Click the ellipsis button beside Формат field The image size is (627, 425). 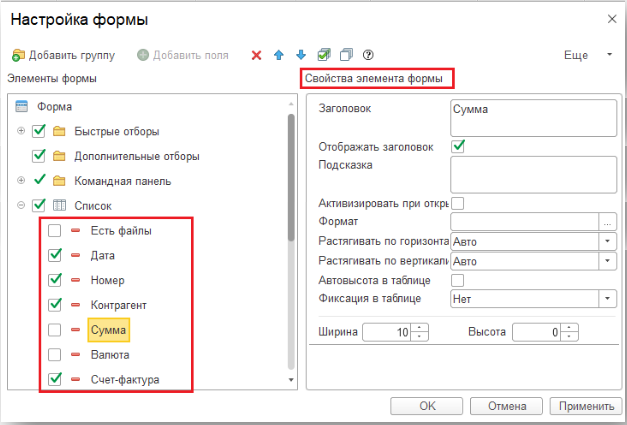point(607,221)
